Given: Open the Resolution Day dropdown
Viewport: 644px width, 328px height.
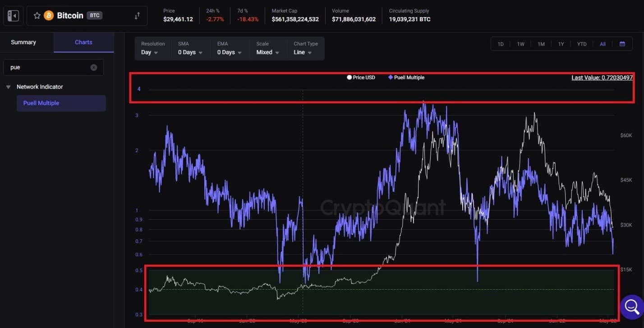Looking at the screenshot, I should [x=153, y=48].
